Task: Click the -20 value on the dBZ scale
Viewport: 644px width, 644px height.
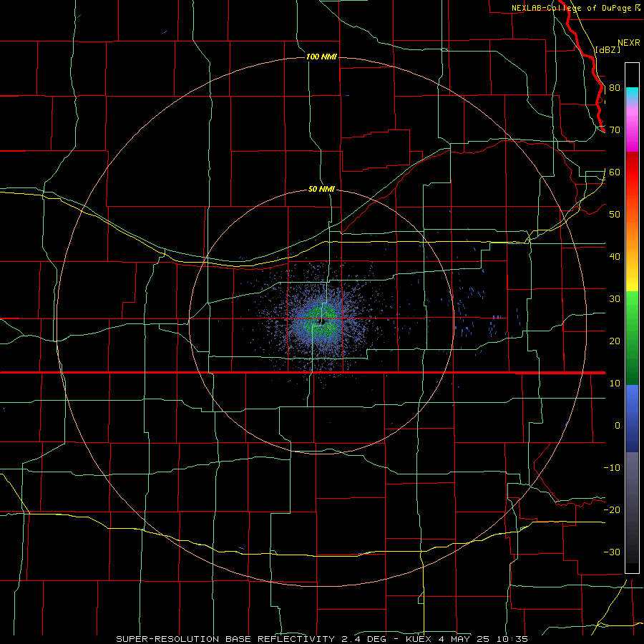Action: (612, 509)
